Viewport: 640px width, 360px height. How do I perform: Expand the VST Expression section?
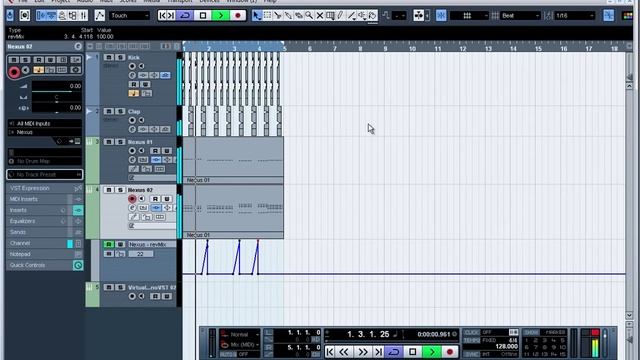44,188
